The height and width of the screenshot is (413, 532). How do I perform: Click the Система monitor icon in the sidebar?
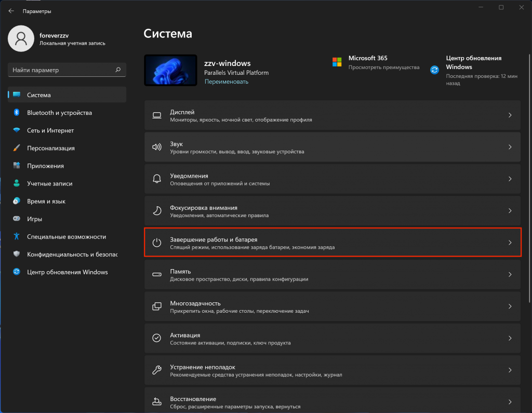click(17, 95)
